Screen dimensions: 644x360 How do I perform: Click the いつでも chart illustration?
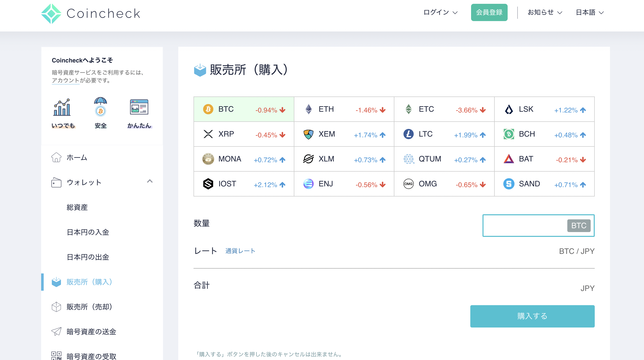62,107
